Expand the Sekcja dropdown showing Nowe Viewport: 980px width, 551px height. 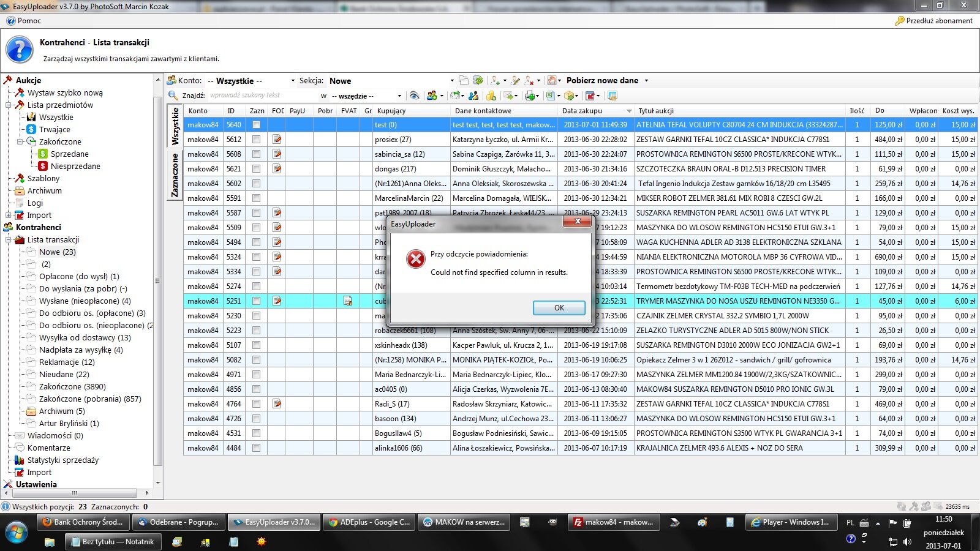click(x=452, y=81)
